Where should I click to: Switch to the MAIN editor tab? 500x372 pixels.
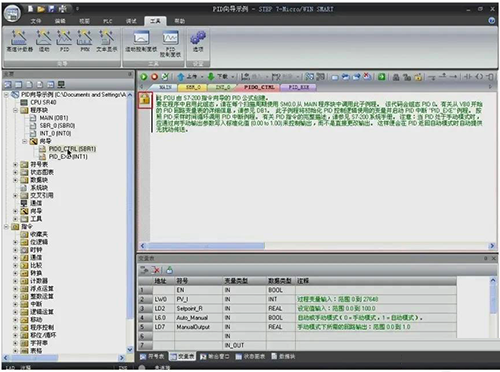(x=165, y=87)
